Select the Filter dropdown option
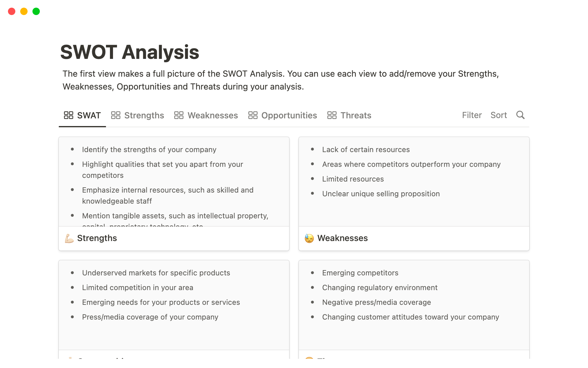The width and height of the screenshot is (588, 368). pos(471,115)
